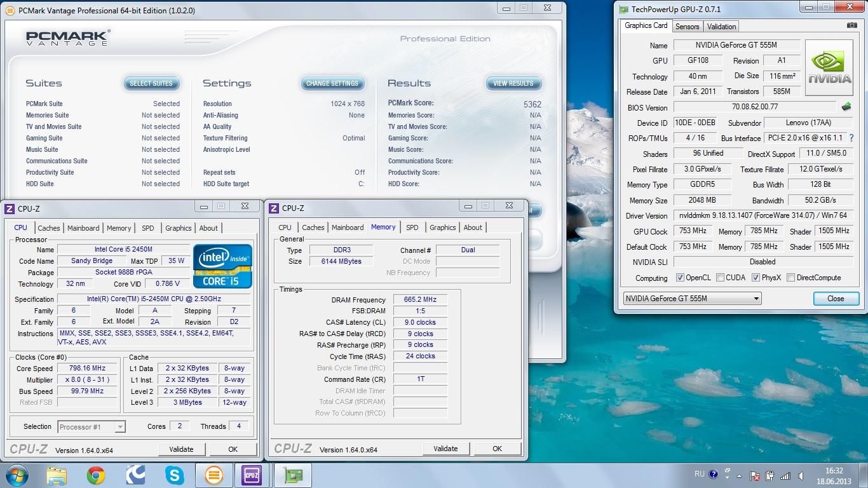This screenshot has width=868, height=488.
Task: Open About tab in the CPU-Z Memory window
Action: [473, 227]
